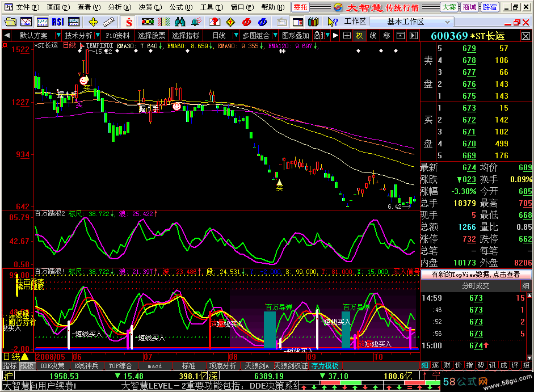Open the 工具(T) menu
Screen dimensions: 534x392
tap(212, 7)
